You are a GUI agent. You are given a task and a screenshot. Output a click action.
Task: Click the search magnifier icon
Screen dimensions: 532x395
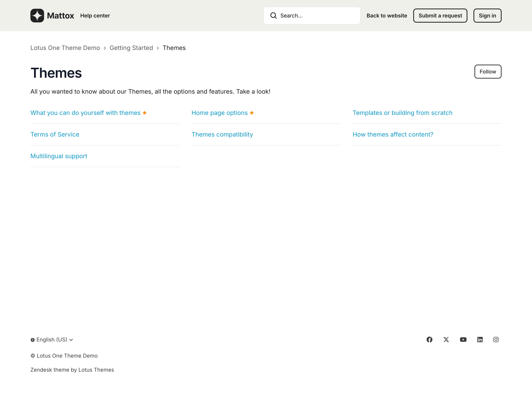coord(273,16)
